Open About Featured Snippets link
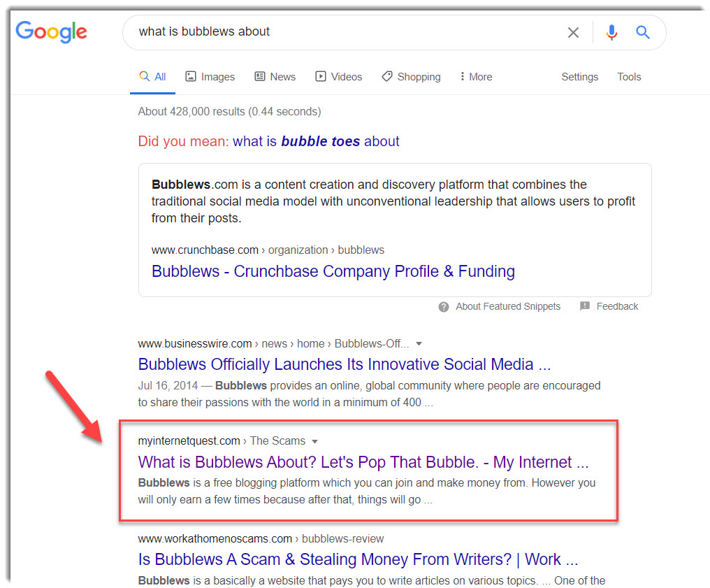This screenshot has width=710, height=588. pos(508,307)
